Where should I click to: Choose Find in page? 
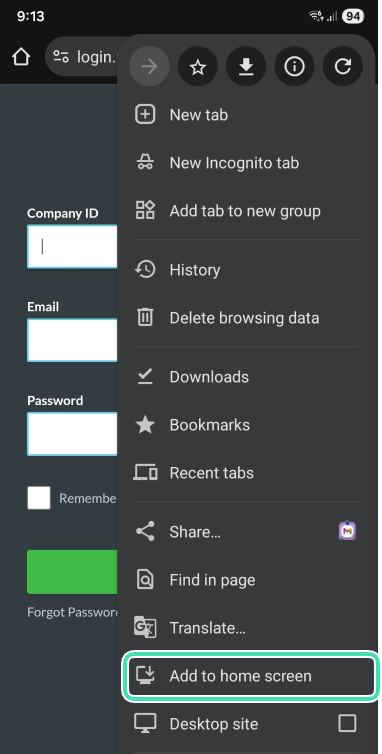(x=246, y=580)
